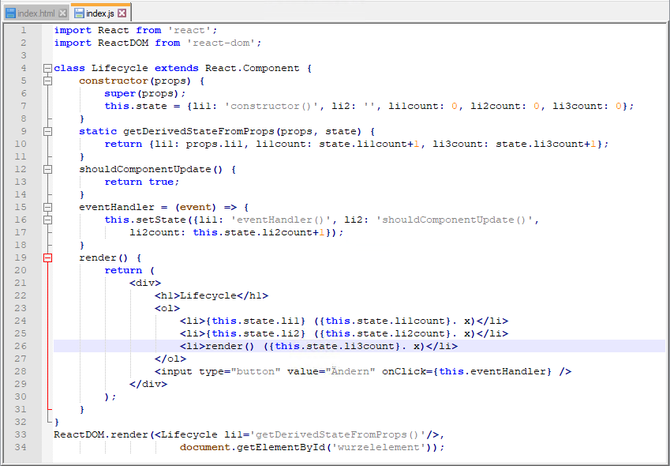Click 'document' on line 34
Viewport: 670px width, 466px height.
click(x=205, y=447)
